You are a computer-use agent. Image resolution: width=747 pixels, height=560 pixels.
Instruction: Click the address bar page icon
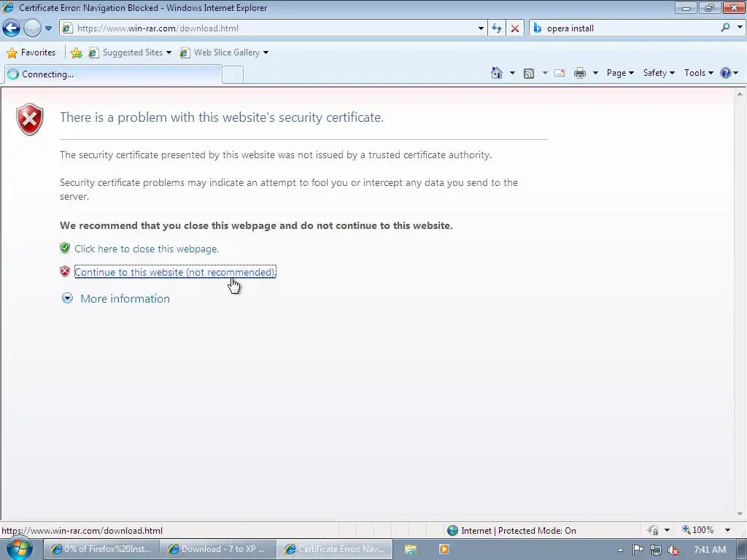pyautogui.click(x=68, y=28)
